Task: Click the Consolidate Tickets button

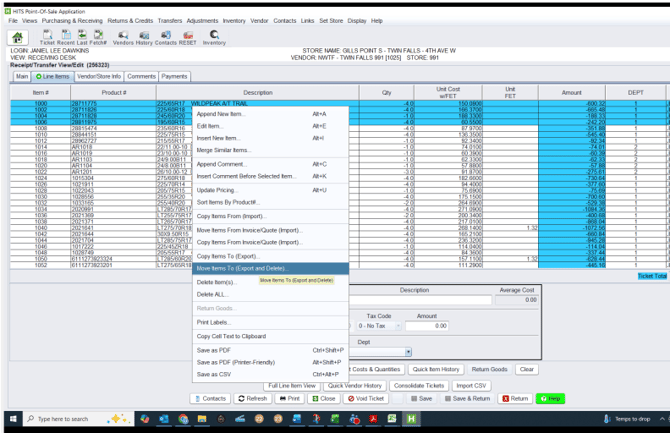Action: click(x=419, y=386)
